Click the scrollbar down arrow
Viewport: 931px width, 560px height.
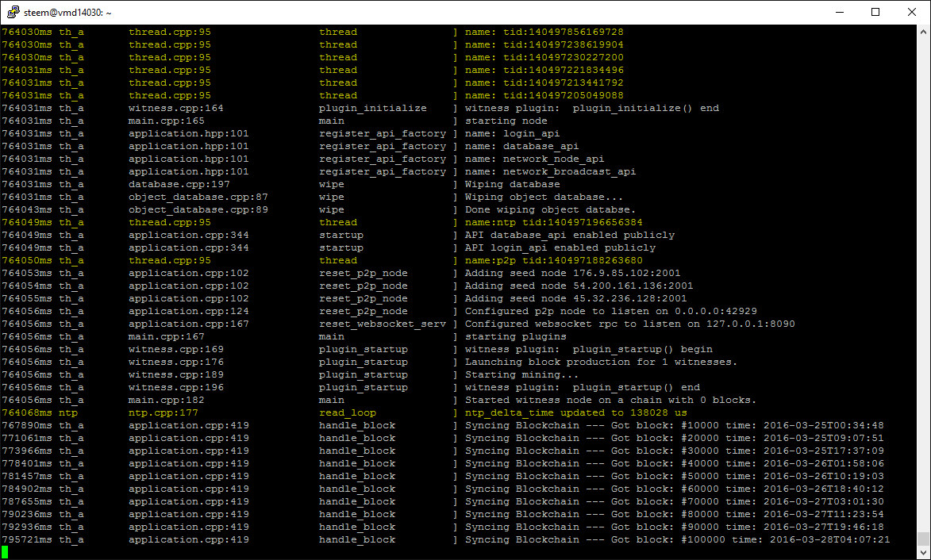coord(923,553)
